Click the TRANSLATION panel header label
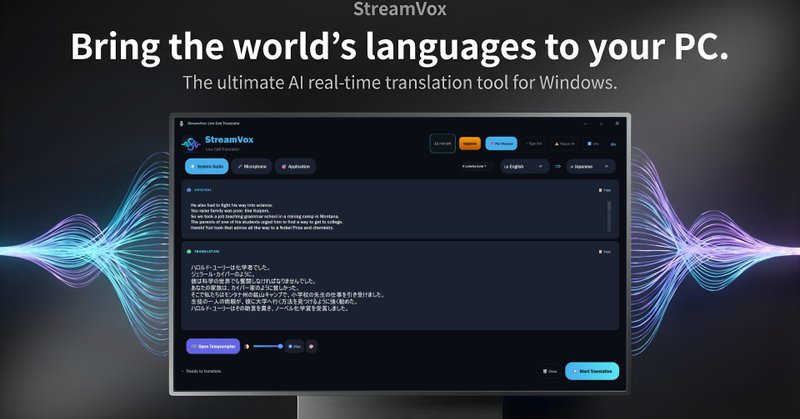This screenshot has height=419, width=800. point(207,252)
